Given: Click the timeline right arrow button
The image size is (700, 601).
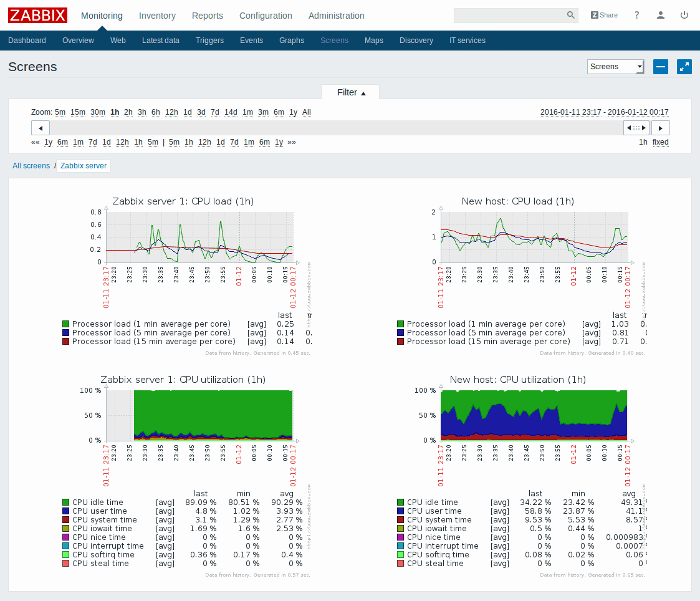Looking at the screenshot, I should [661, 128].
